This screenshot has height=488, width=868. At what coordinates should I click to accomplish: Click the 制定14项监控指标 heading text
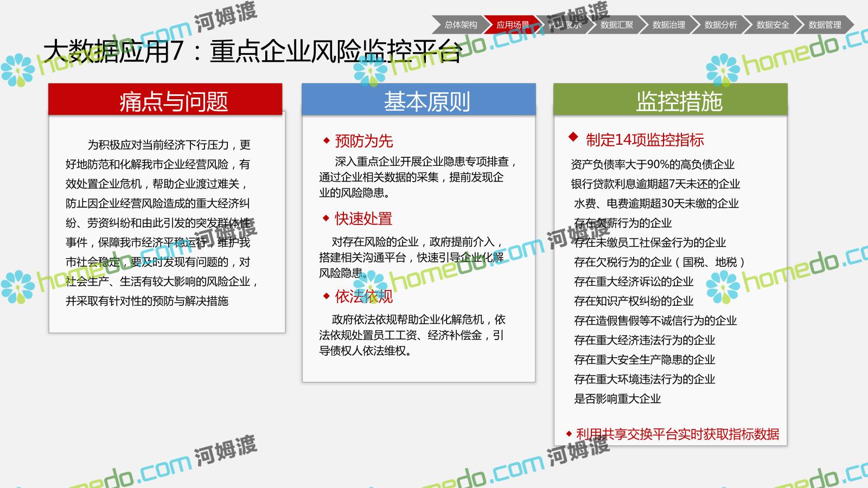click(644, 140)
